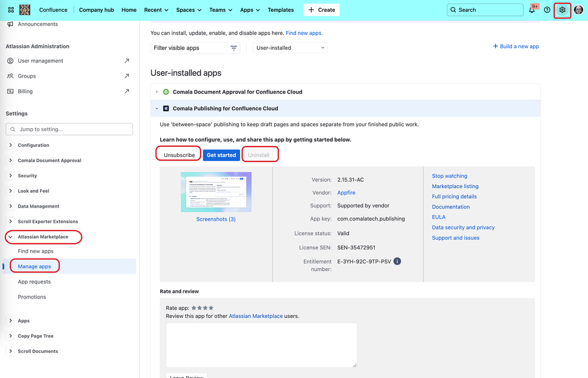The image size is (588, 378).
Task: Go to Home in top navigation
Action: tap(129, 10)
